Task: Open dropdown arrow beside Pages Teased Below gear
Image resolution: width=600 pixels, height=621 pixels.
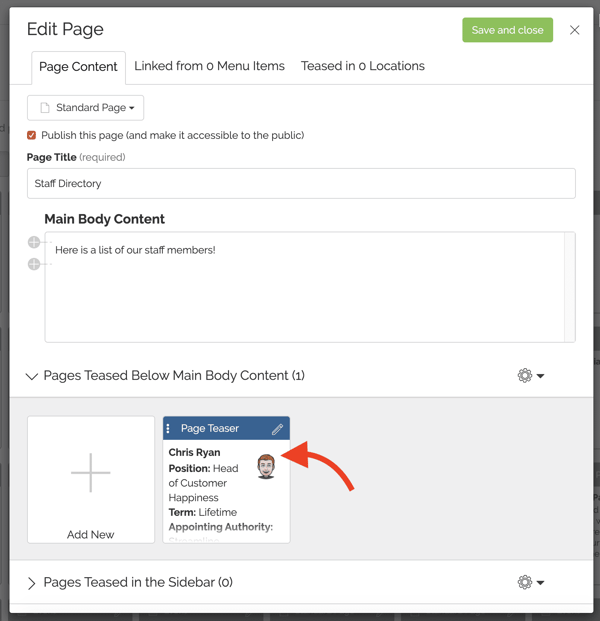Action: 540,375
